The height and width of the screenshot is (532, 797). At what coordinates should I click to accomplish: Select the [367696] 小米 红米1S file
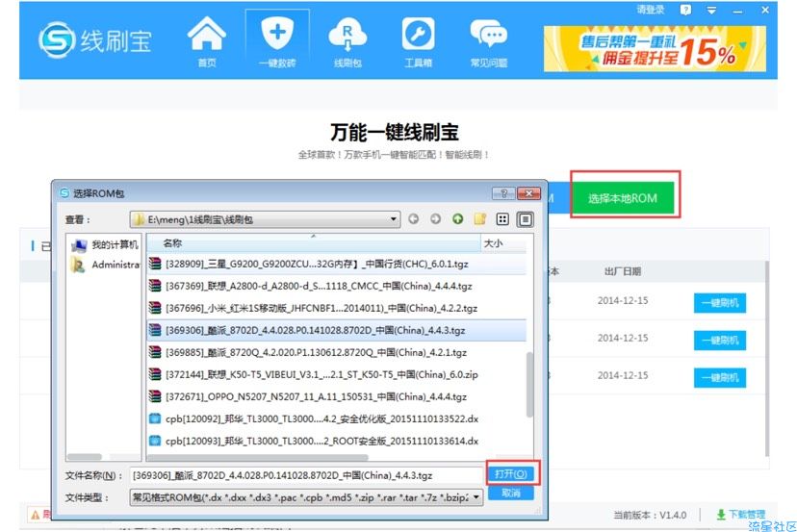[337, 308]
